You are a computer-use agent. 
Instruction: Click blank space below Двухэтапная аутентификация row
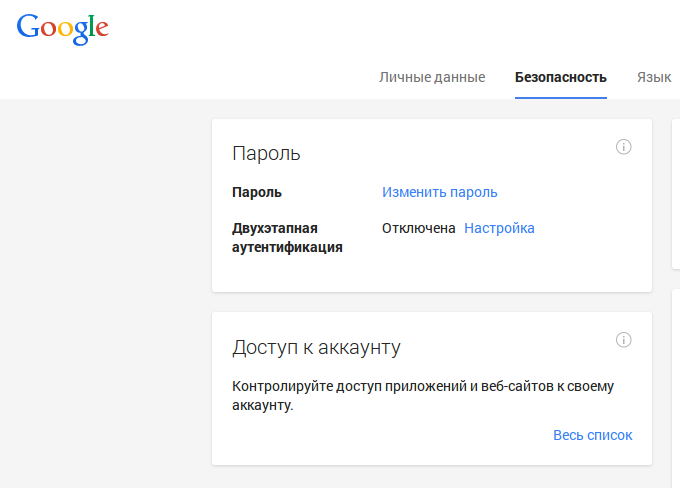point(432,273)
